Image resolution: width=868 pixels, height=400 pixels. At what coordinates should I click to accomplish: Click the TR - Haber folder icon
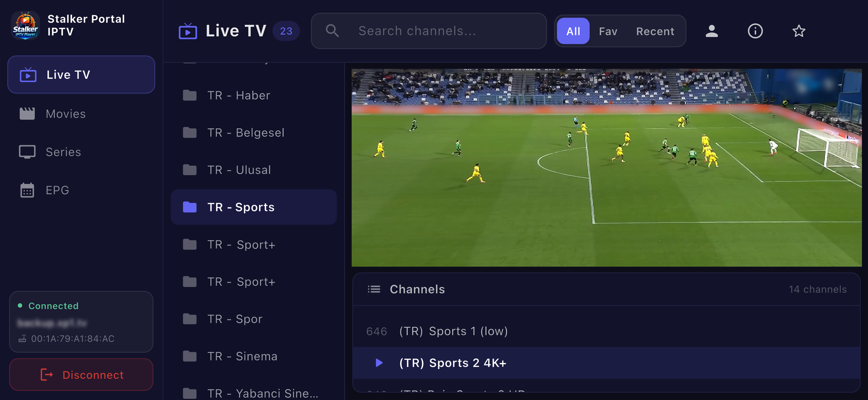190,95
